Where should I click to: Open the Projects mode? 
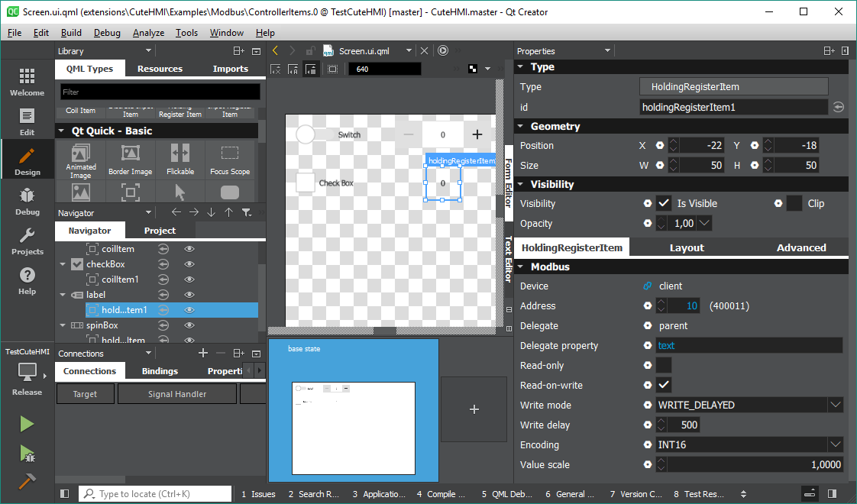[27, 241]
